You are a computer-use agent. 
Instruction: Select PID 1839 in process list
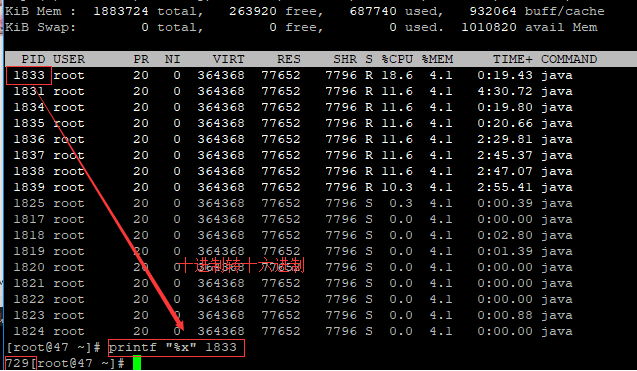pyautogui.click(x=29, y=187)
